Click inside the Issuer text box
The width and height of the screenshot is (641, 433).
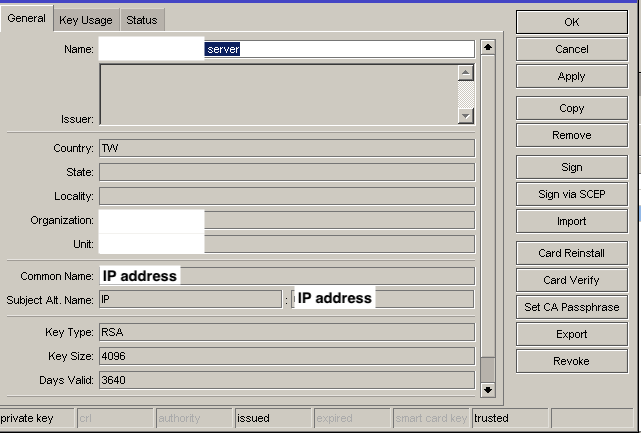click(x=279, y=94)
